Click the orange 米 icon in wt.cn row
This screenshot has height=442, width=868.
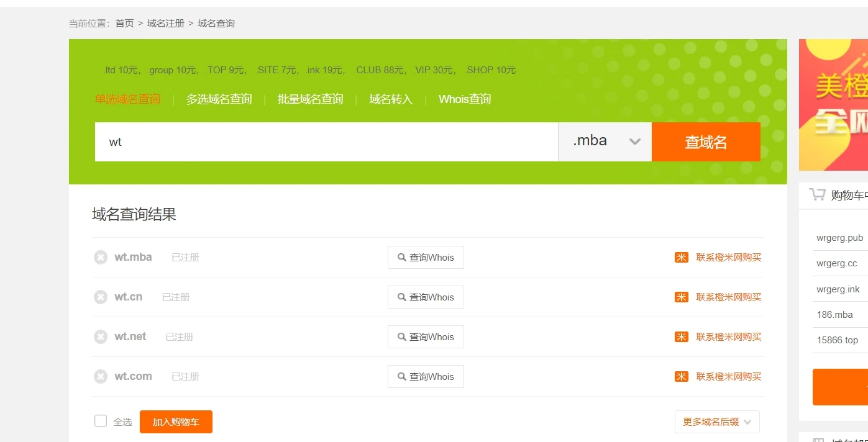[x=681, y=297]
